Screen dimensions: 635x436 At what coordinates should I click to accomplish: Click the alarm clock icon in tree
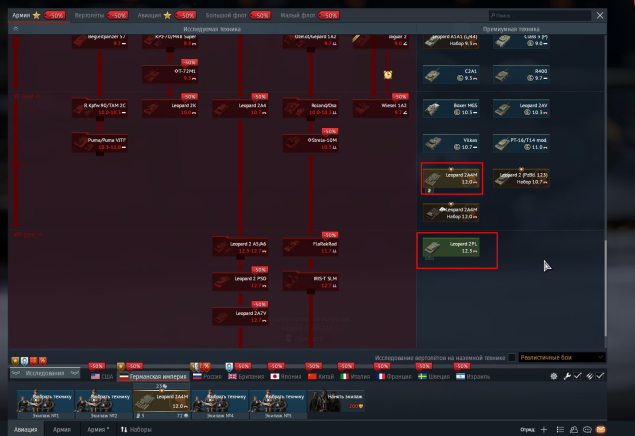[387, 75]
